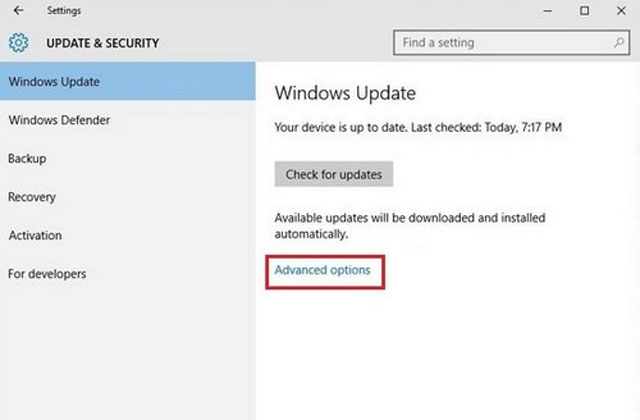This screenshot has width=640, height=420.
Task: Close the Settings window
Action: (621, 11)
